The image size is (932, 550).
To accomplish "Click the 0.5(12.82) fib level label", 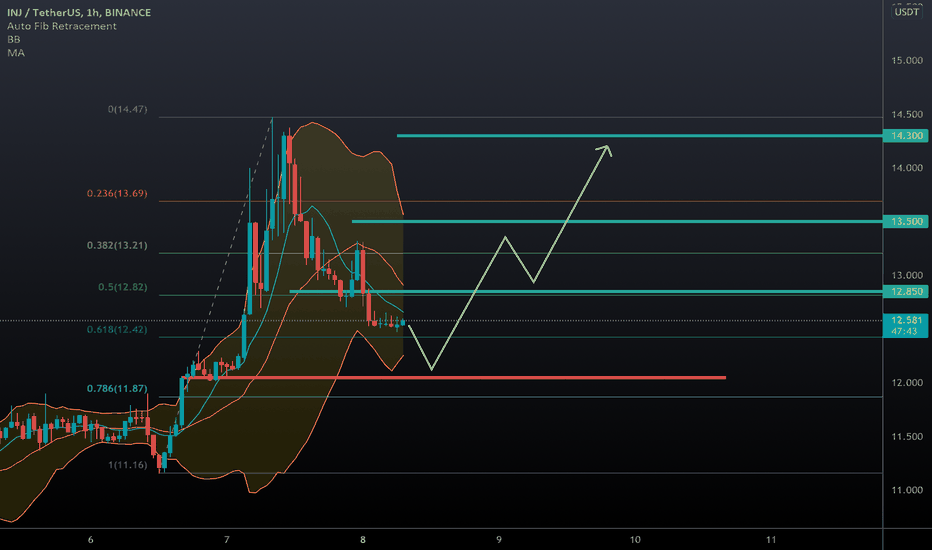I will [122, 287].
